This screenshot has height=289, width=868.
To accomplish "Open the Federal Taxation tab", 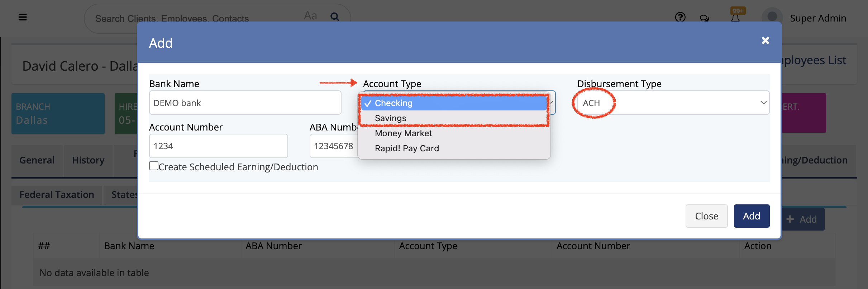I will 57,195.
